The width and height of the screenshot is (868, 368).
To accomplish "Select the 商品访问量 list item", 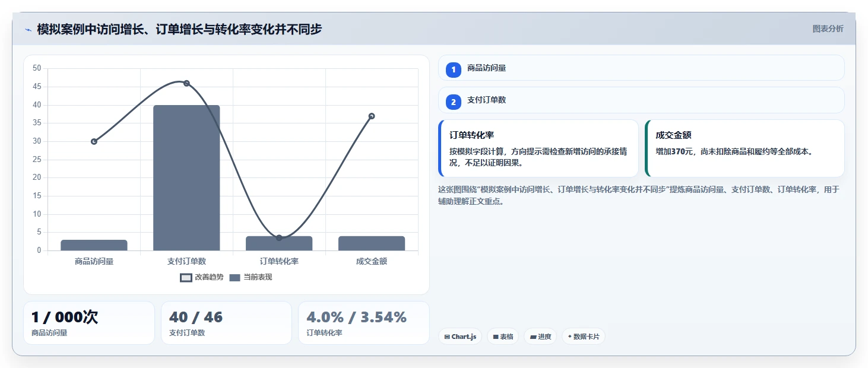I will click(x=641, y=68).
